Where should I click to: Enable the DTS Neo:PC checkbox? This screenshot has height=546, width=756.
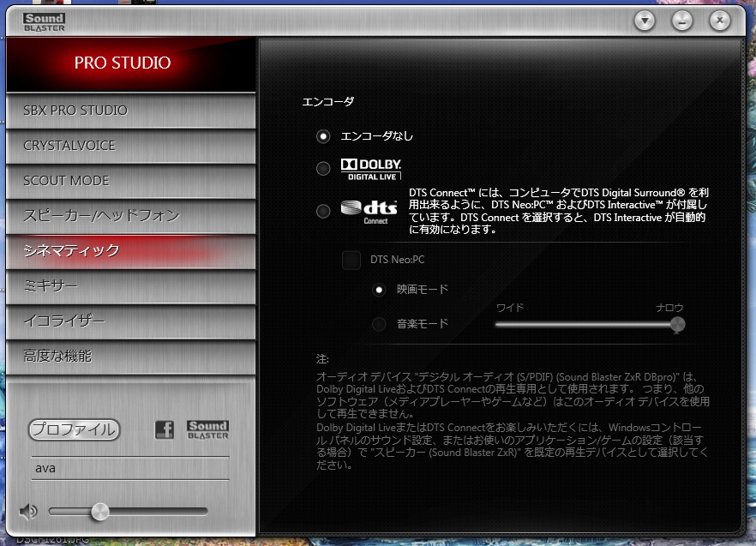351,260
